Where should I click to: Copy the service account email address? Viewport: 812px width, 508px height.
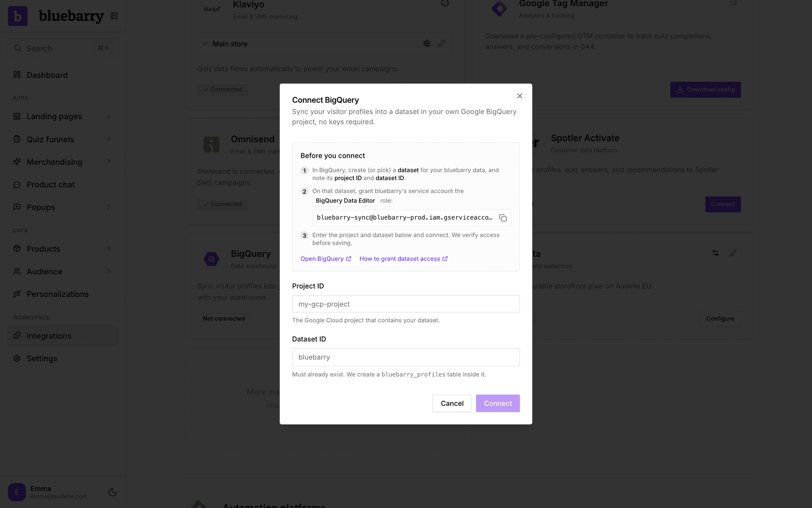[x=503, y=218]
